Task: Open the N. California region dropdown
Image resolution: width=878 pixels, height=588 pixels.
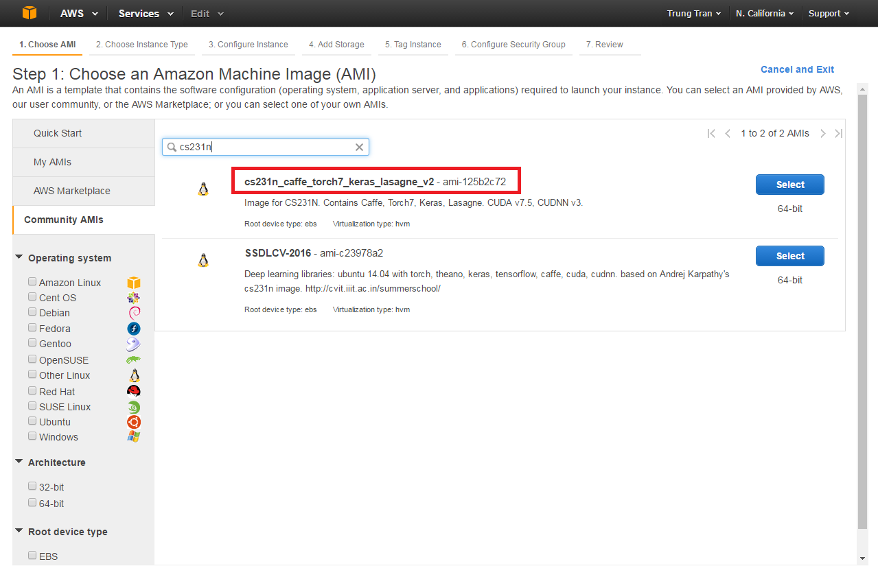Action: coord(765,13)
